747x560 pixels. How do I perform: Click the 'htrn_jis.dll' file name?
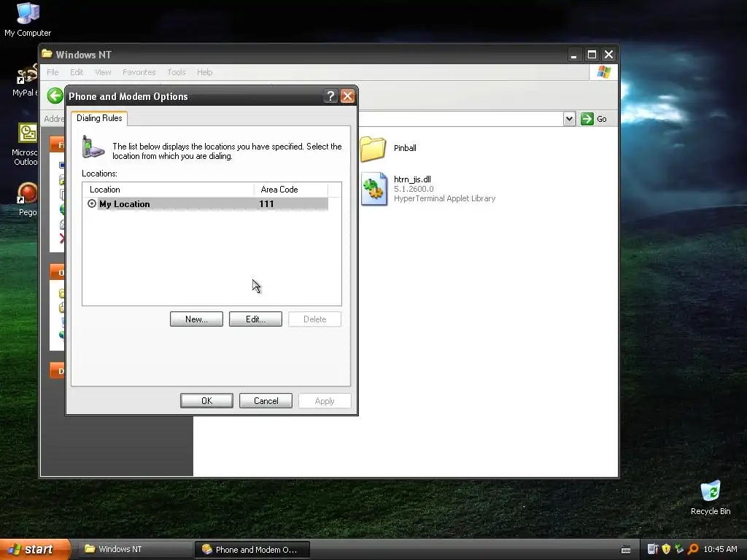tap(413, 179)
